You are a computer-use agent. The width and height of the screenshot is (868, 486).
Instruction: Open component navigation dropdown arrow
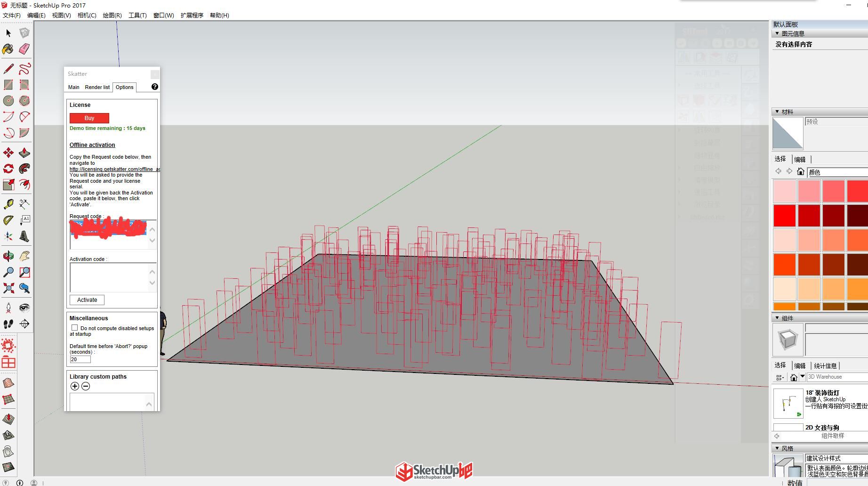pyautogui.click(x=803, y=377)
